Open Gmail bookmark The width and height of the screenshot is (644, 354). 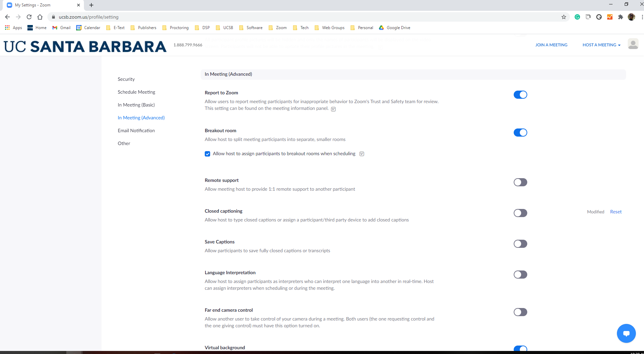62,28
